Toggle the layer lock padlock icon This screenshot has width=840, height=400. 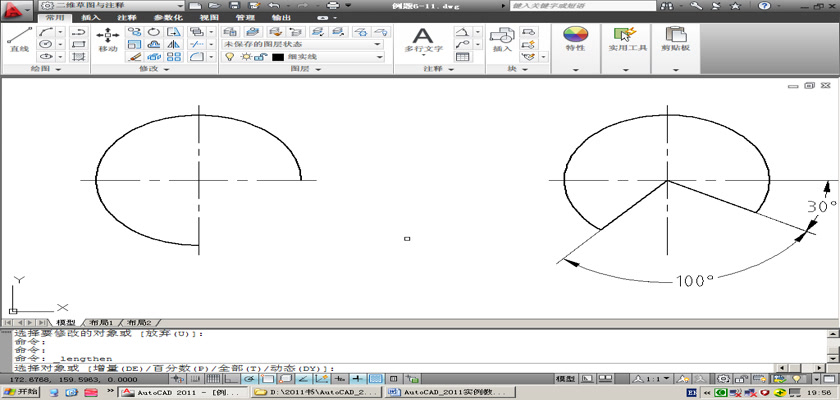click(x=261, y=57)
